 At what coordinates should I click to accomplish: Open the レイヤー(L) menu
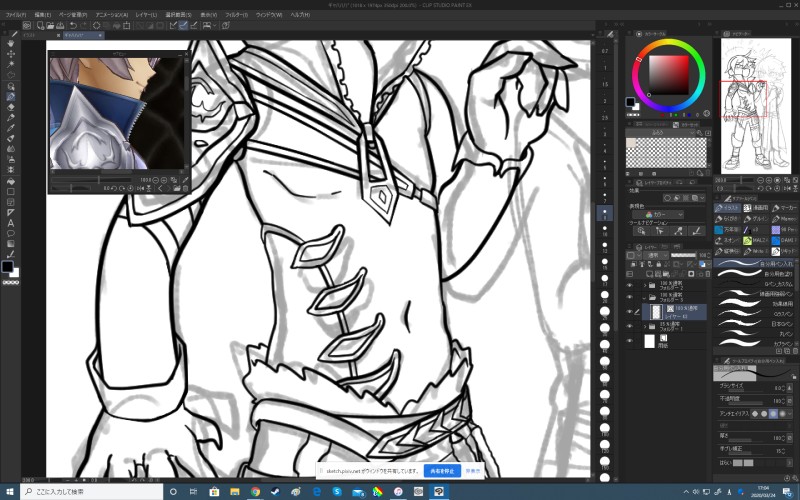[146, 15]
